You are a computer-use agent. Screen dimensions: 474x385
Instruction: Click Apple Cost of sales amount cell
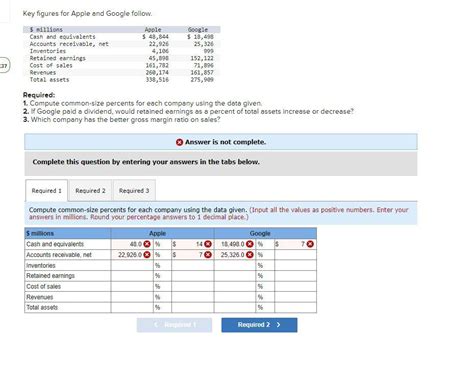[x=132, y=286]
